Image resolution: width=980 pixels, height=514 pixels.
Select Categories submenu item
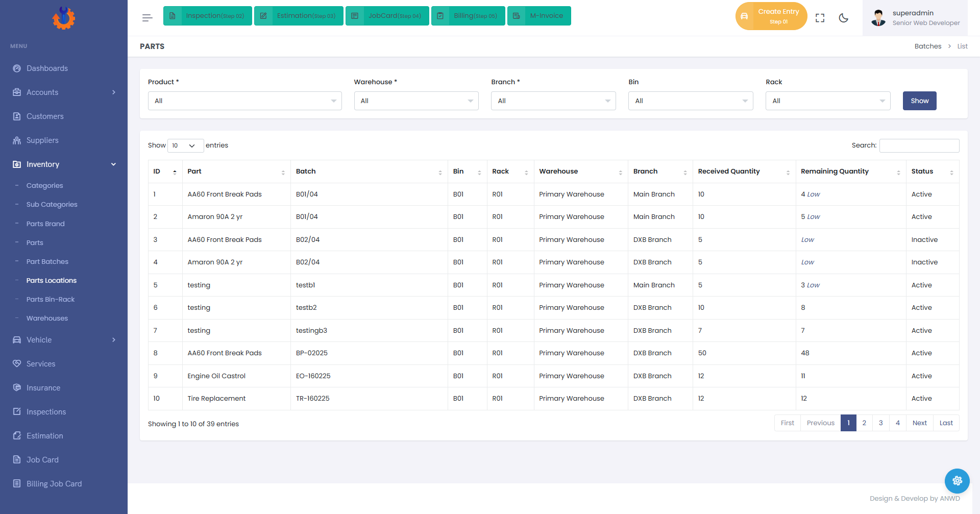[45, 185]
